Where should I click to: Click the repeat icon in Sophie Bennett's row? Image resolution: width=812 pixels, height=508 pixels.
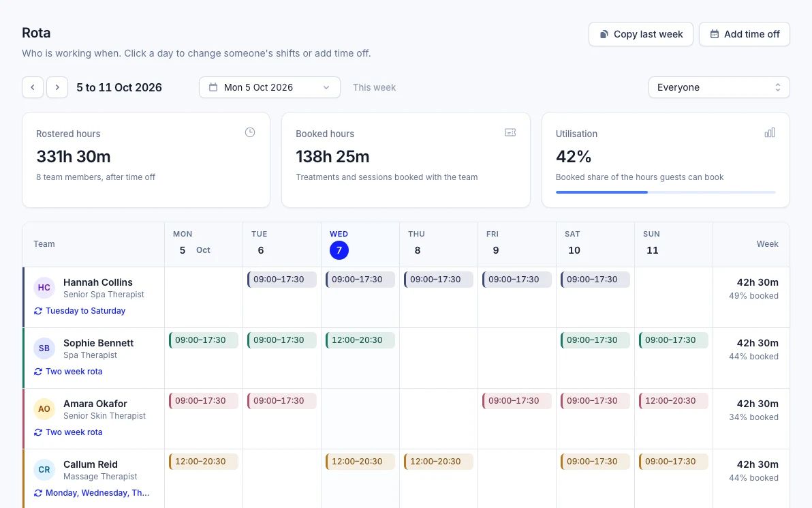37,372
